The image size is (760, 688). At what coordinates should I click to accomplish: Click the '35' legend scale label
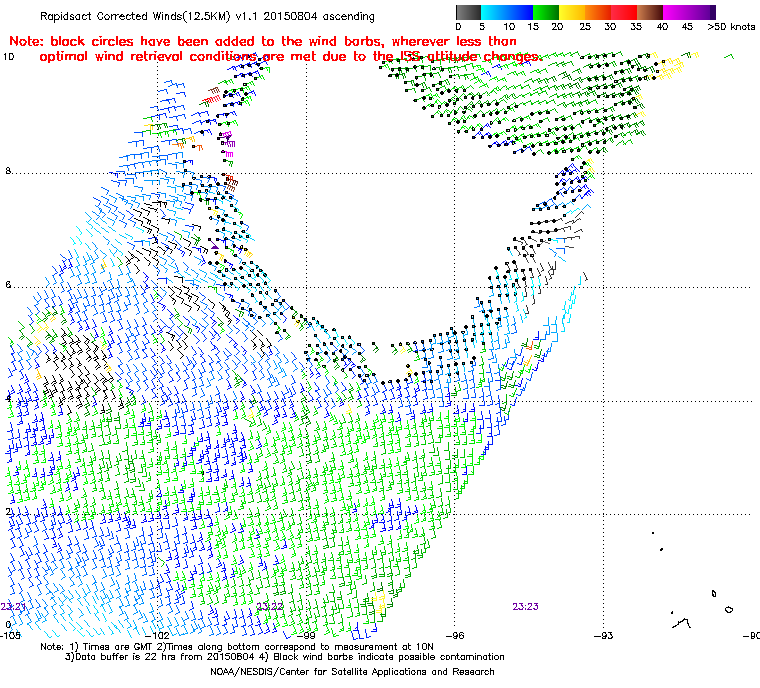[x=636, y=27]
